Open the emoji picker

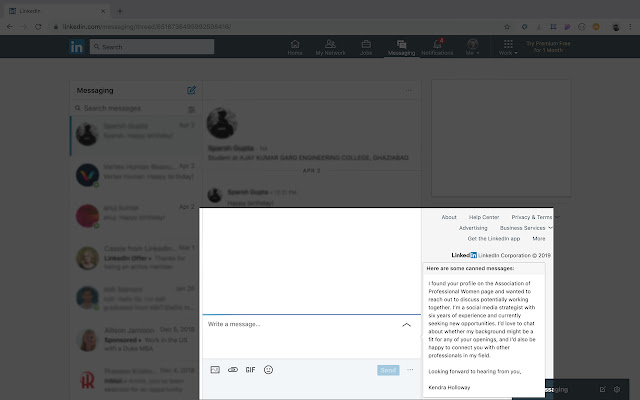[x=268, y=370]
